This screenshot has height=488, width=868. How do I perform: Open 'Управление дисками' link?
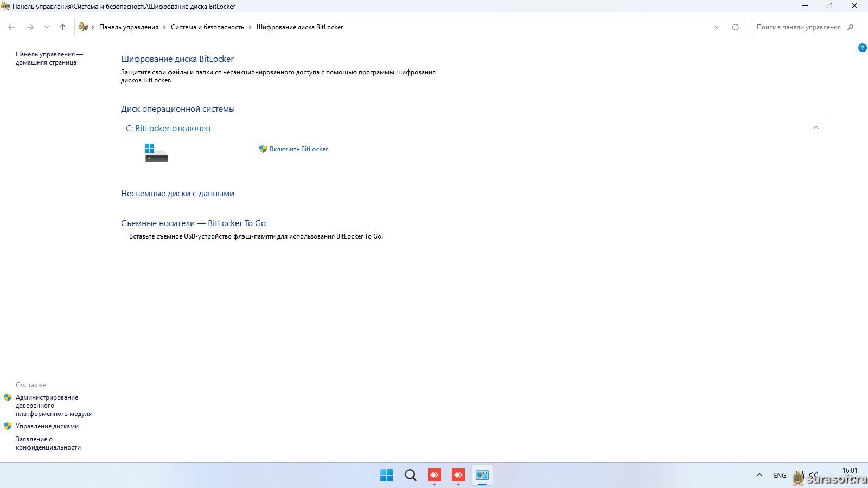click(47, 426)
